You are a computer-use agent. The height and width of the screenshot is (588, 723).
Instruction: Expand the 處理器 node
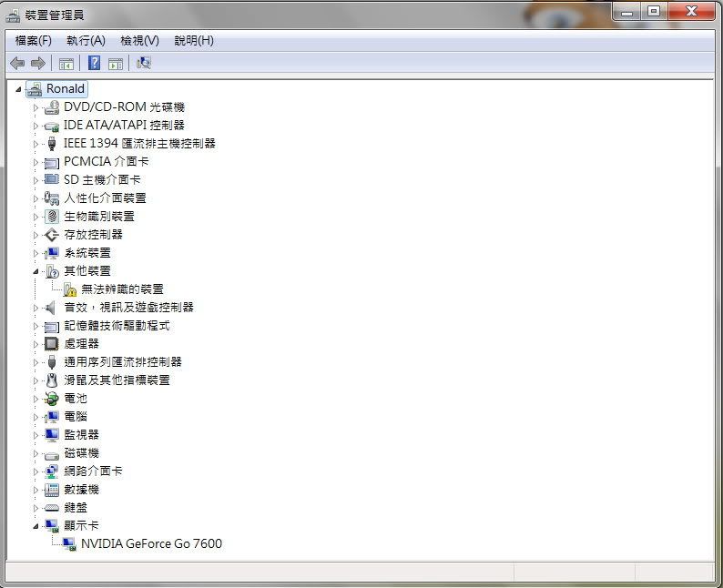click(x=36, y=344)
